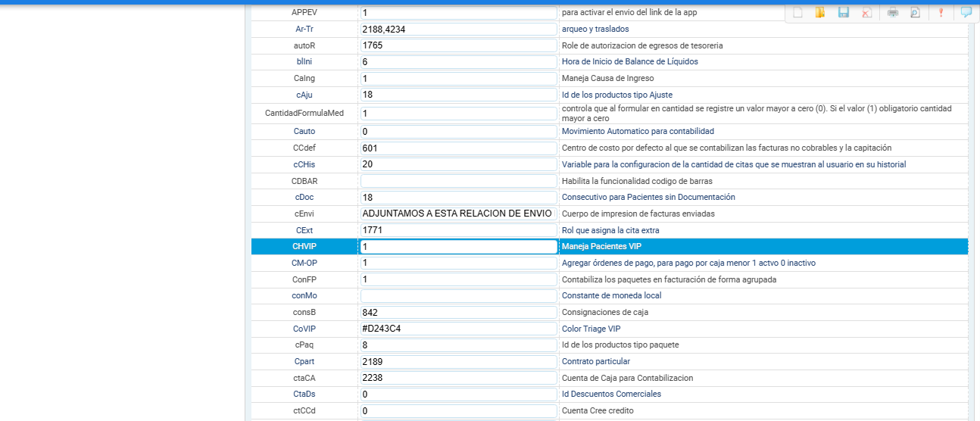This screenshot has height=421, width=980.
Task: Open the yellow folder icon in toolbar
Action: [x=819, y=12]
